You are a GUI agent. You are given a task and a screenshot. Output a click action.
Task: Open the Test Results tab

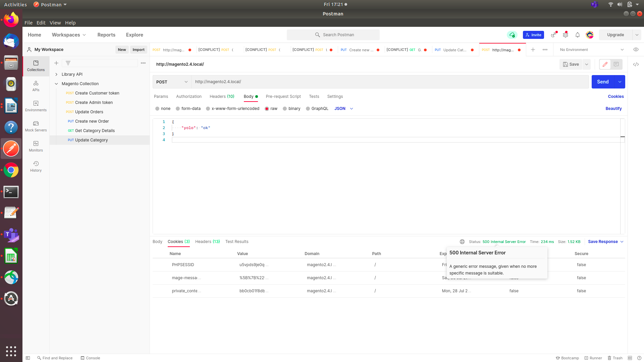(x=237, y=242)
